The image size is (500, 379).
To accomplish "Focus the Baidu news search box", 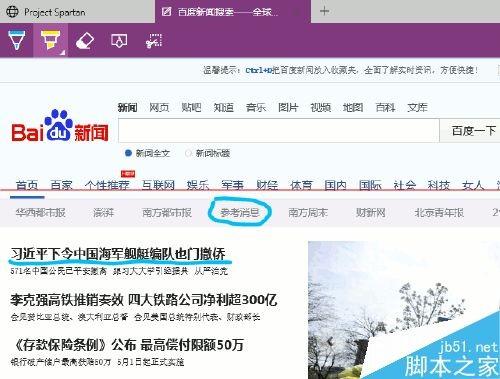I will pyautogui.click(x=279, y=131).
